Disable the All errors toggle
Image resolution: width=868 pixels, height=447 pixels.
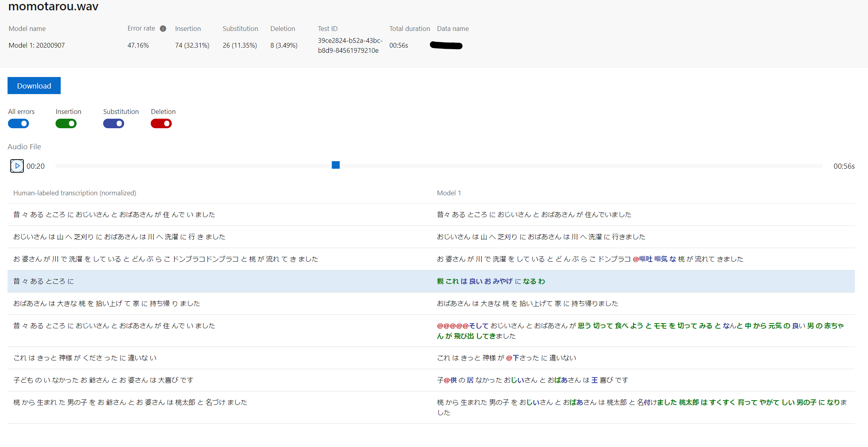coord(18,123)
